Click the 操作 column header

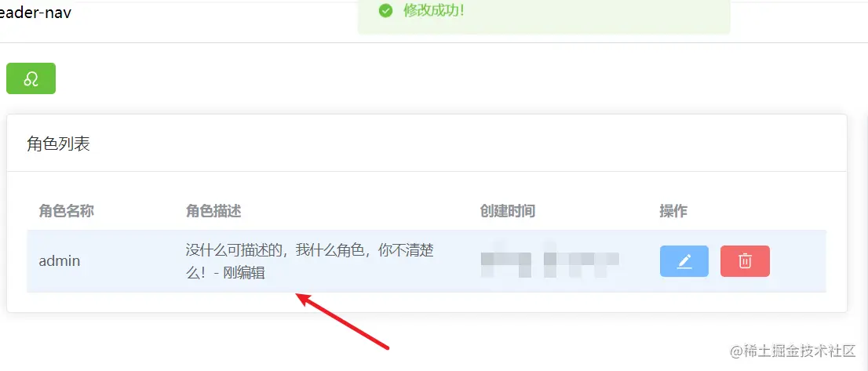673,211
